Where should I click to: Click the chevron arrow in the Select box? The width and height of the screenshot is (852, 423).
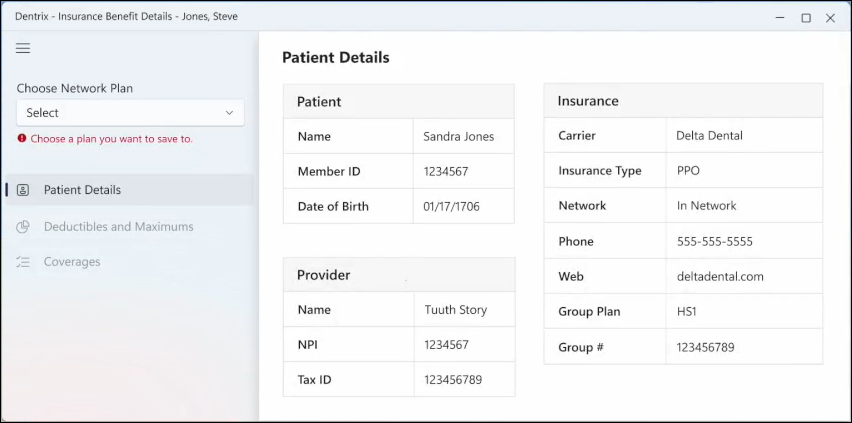point(229,113)
